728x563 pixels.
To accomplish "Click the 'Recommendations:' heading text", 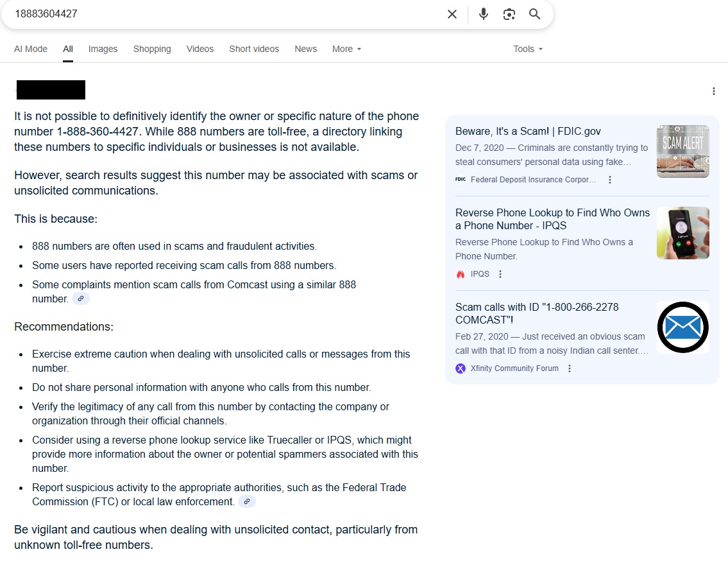I will tap(63, 327).
